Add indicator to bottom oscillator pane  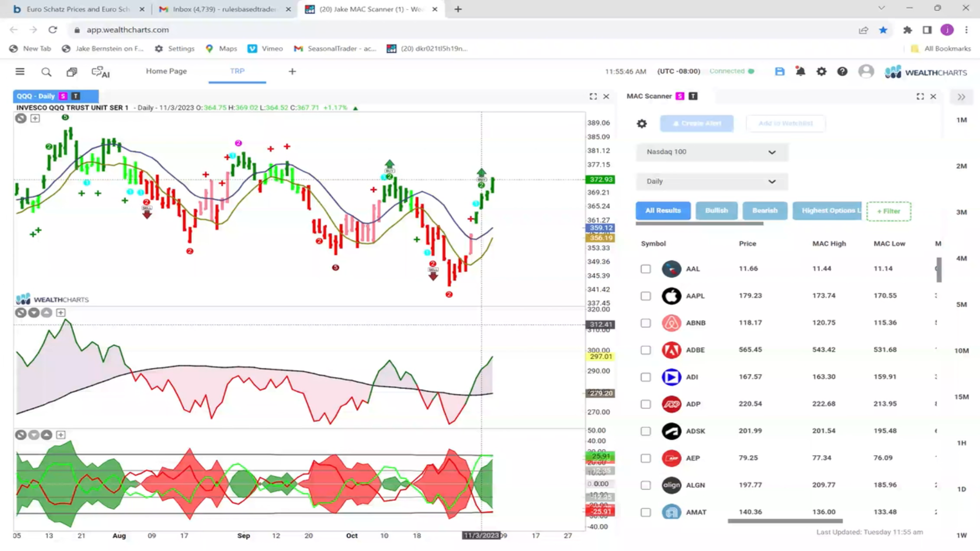point(61,435)
